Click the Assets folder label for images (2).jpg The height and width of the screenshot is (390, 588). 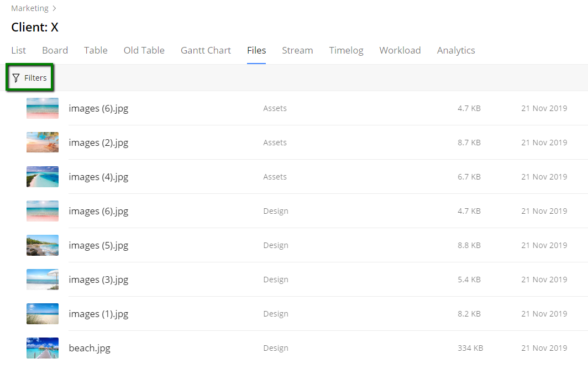coord(275,143)
